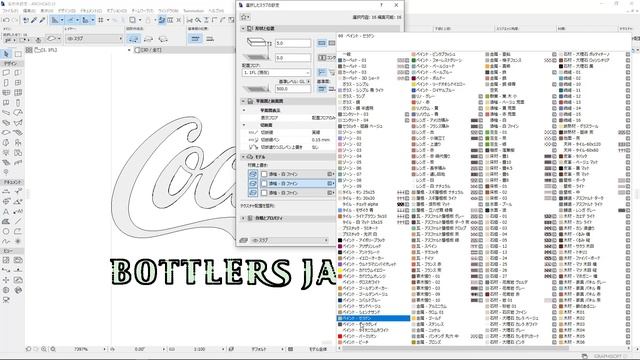Set reference plane to bottom
The height and width of the screenshot is (360, 640).
pos(210,39)
